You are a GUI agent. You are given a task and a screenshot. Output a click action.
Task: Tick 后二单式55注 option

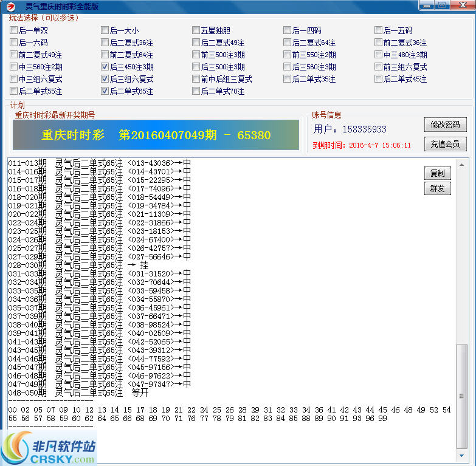point(13,91)
